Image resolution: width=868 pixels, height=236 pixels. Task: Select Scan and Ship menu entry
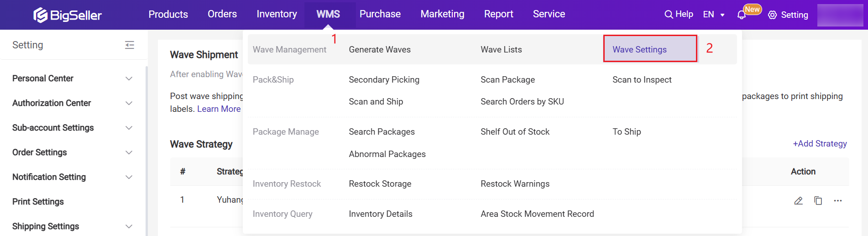pyautogui.click(x=376, y=102)
